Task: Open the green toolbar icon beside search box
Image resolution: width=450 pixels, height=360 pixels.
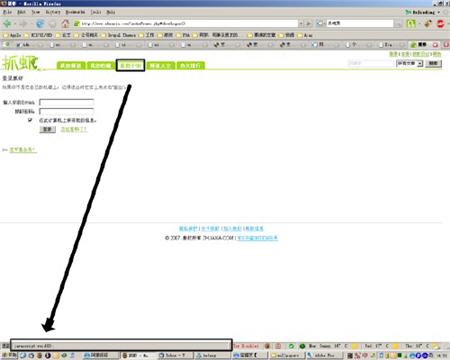Action: tap(411, 24)
